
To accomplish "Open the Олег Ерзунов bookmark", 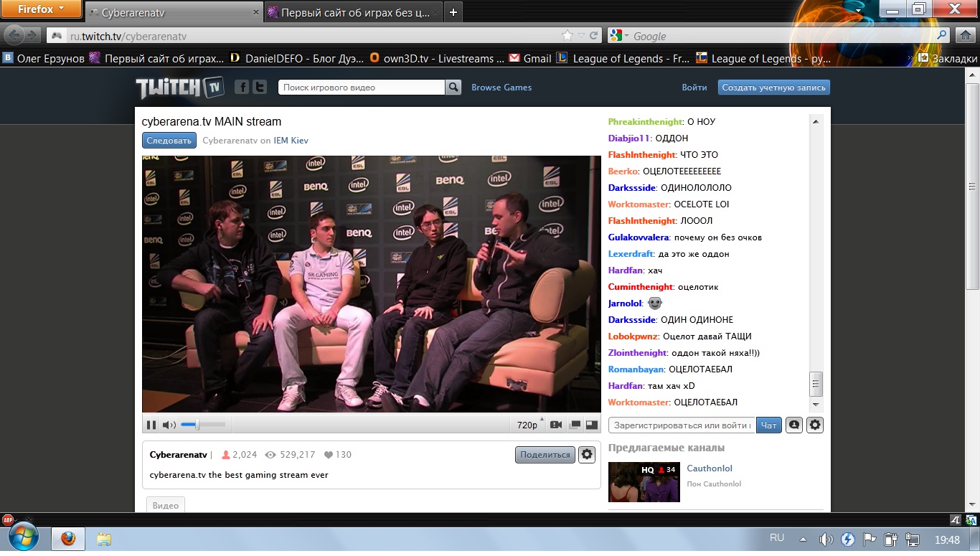I will pyautogui.click(x=44, y=59).
